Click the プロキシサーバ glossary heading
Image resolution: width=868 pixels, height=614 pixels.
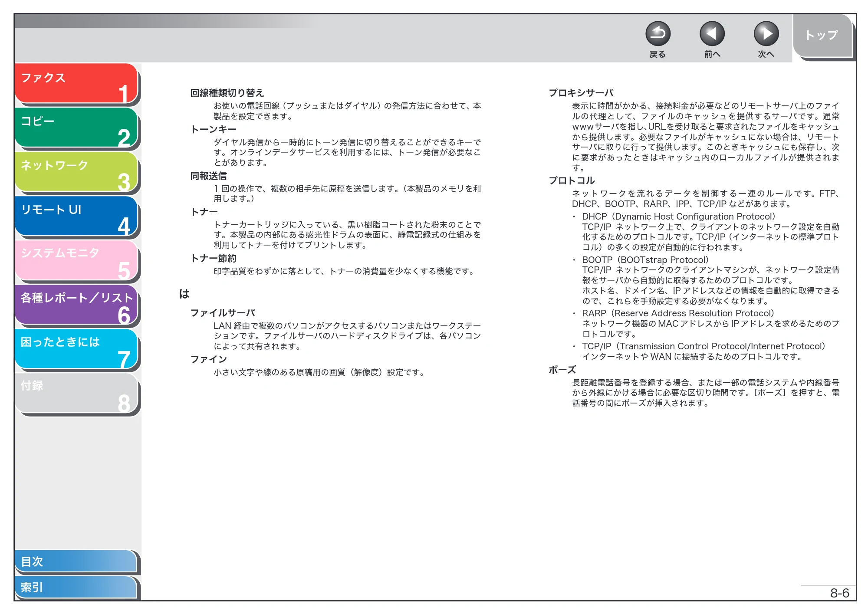pos(581,93)
